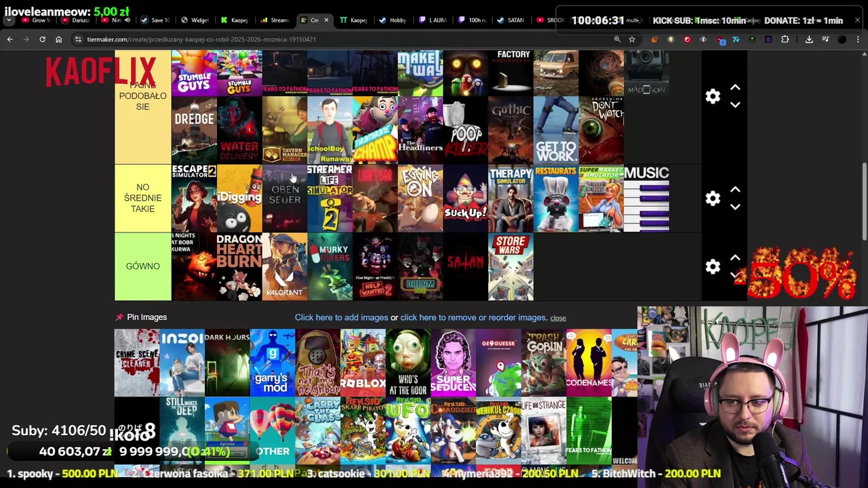Image resolution: width=868 pixels, height=488 pixels.
Task: Move PODOBAŁO SIĘ row down
Action: click(x=735, y=104)
